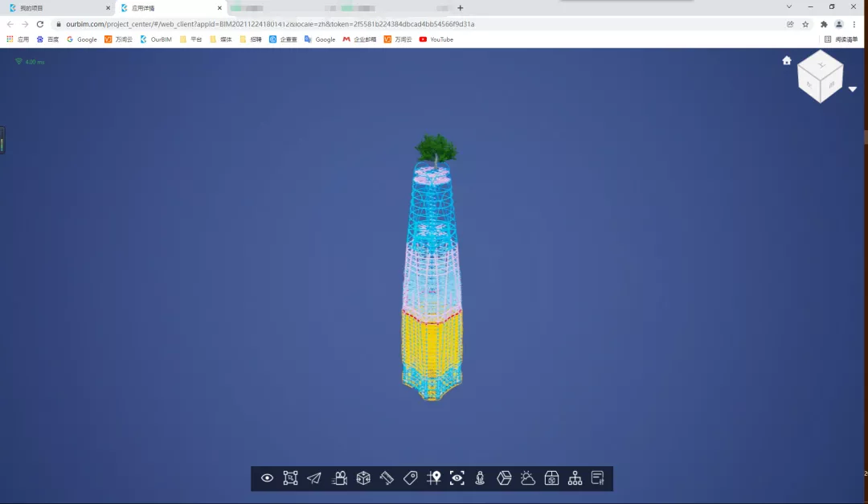Screen dimensions: 868x504
Task: Open the 招聘 bookmark folder
Action: [x=251, y=39]
